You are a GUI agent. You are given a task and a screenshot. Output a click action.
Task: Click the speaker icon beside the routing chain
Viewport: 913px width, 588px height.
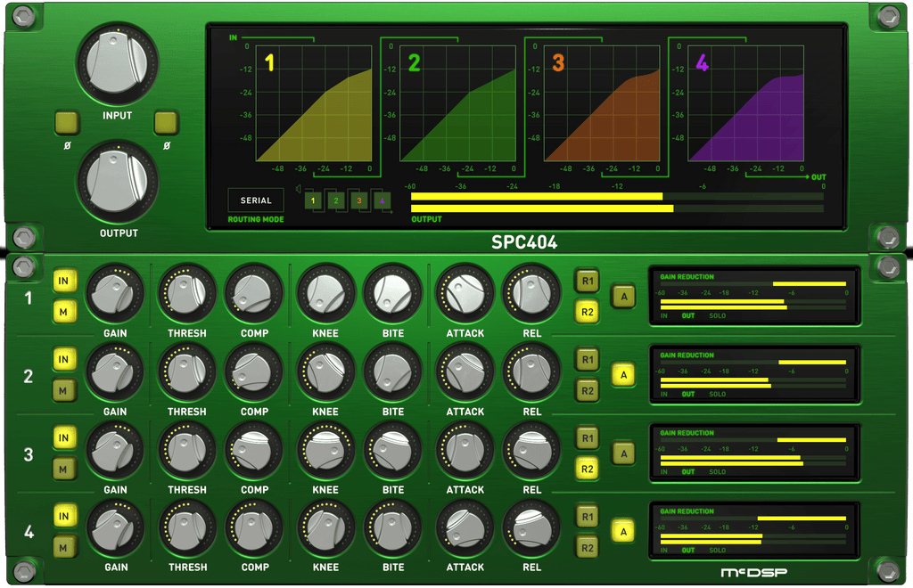point(298,189)
